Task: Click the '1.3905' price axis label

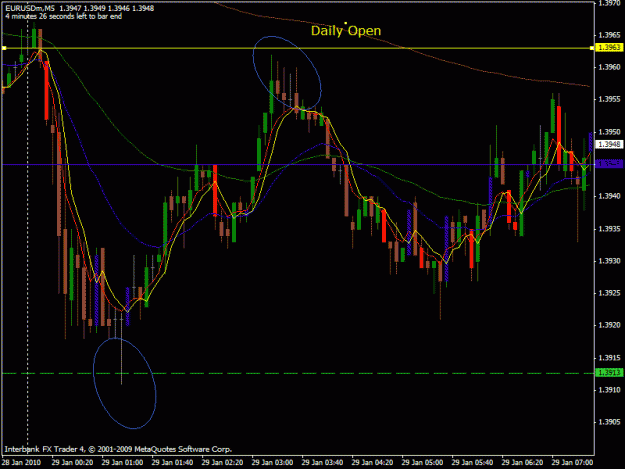Action: [610, 422]
